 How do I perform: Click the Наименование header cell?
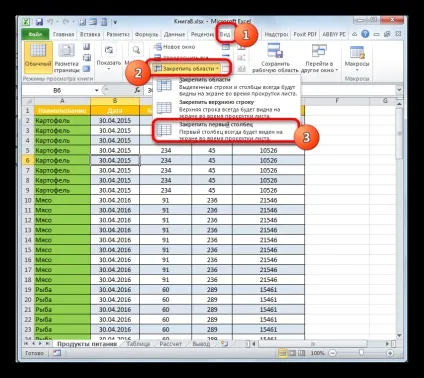pos(62,111)
